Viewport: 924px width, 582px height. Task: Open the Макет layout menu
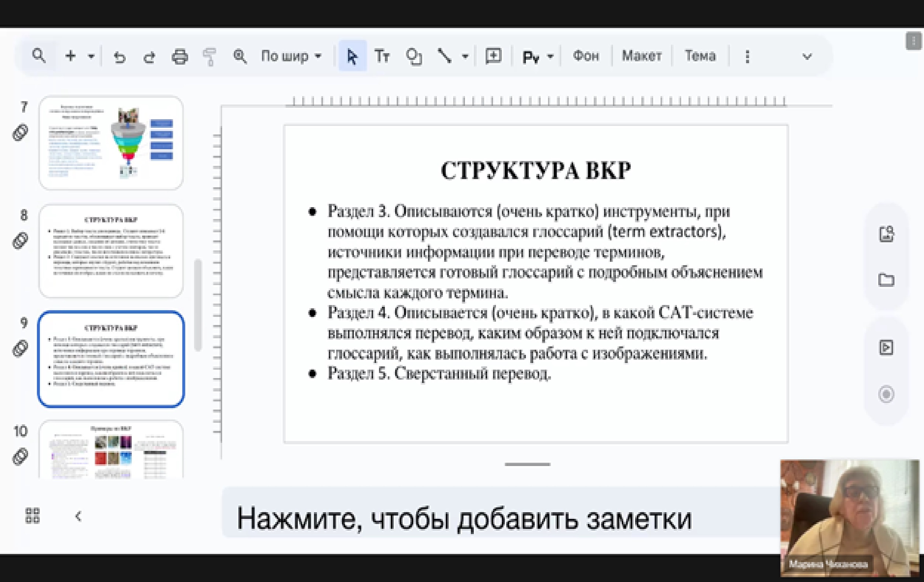(642, 56)
